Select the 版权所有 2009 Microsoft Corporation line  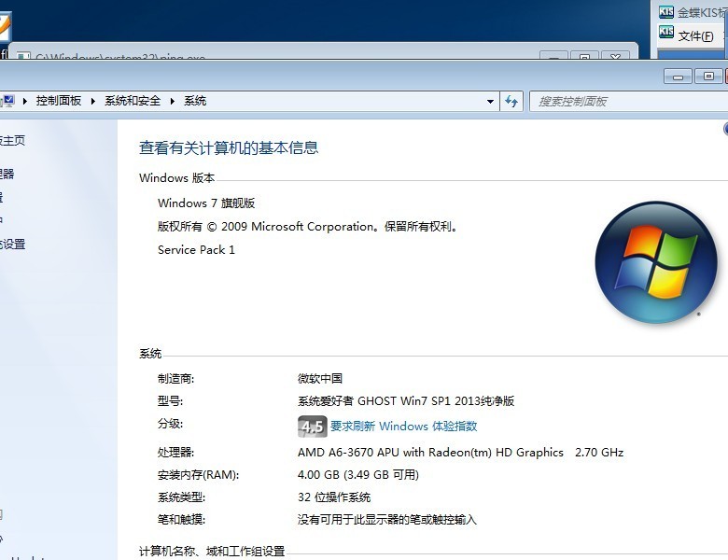[308, 227]
